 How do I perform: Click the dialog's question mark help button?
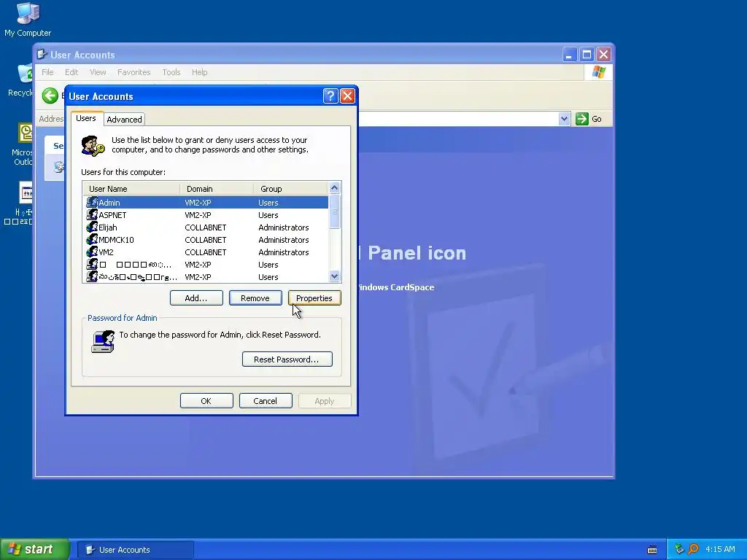tap(330, 96)
